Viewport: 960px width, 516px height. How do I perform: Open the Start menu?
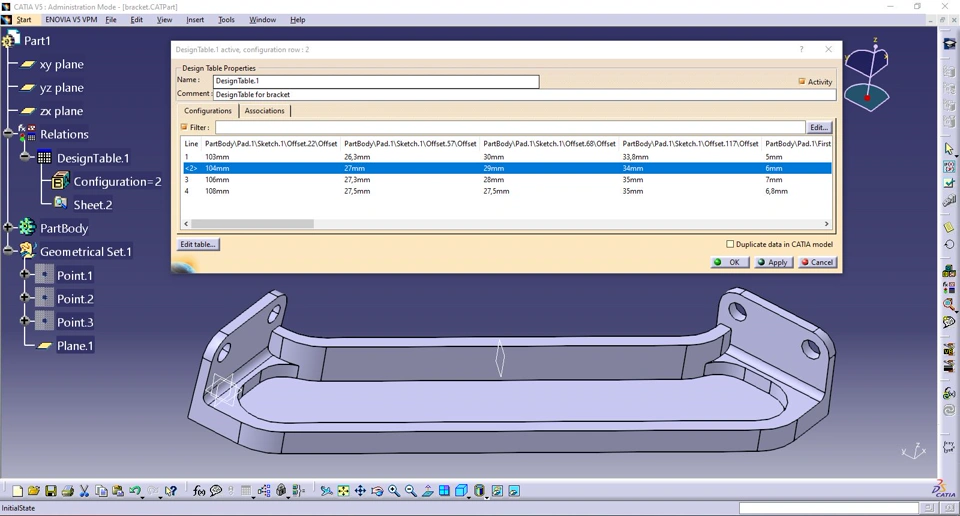(x=23, y=20)
